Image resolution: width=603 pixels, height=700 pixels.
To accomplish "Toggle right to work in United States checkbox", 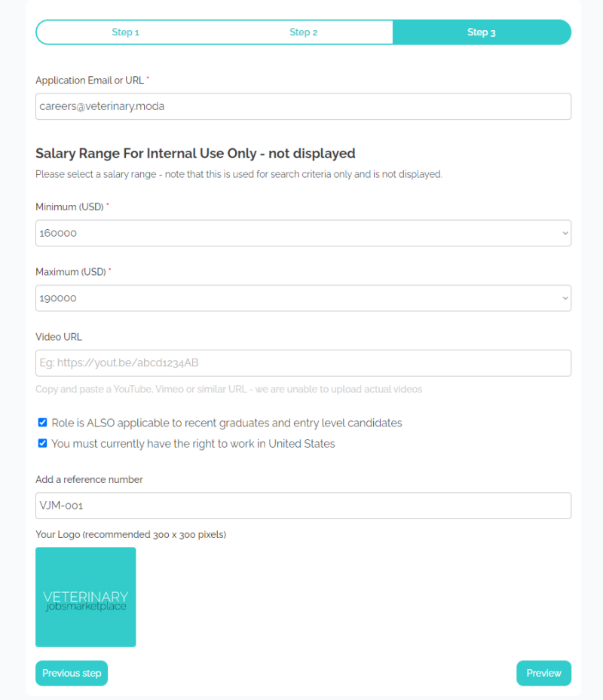I will 43,444.
